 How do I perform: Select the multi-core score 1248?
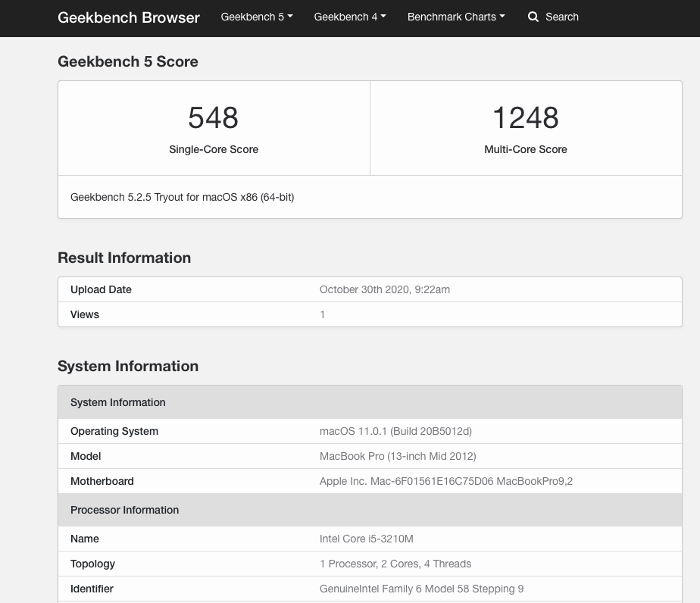[526, 118]
